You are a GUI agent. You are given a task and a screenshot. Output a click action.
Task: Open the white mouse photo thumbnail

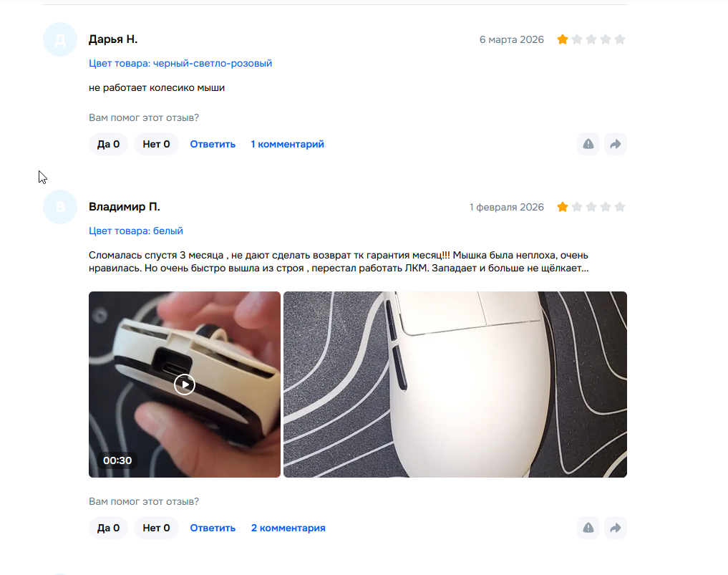[455, 384]
